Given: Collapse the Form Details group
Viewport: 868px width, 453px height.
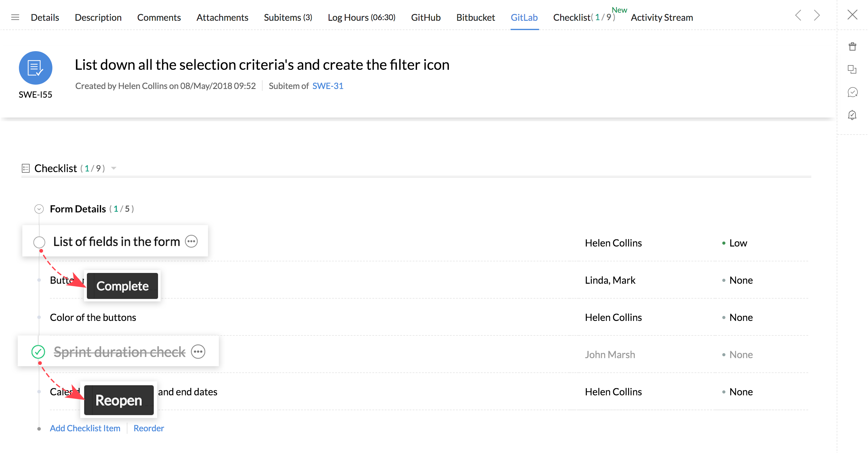Looking at the screenshot, I should (39, 209).
